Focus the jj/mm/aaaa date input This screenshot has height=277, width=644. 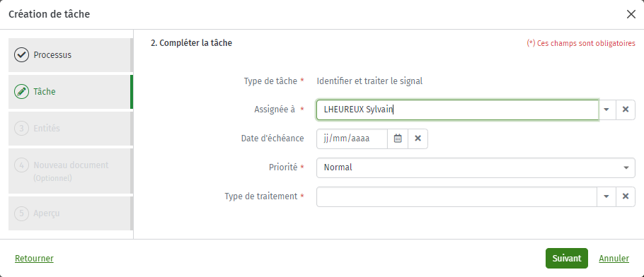tap(352, 138)
